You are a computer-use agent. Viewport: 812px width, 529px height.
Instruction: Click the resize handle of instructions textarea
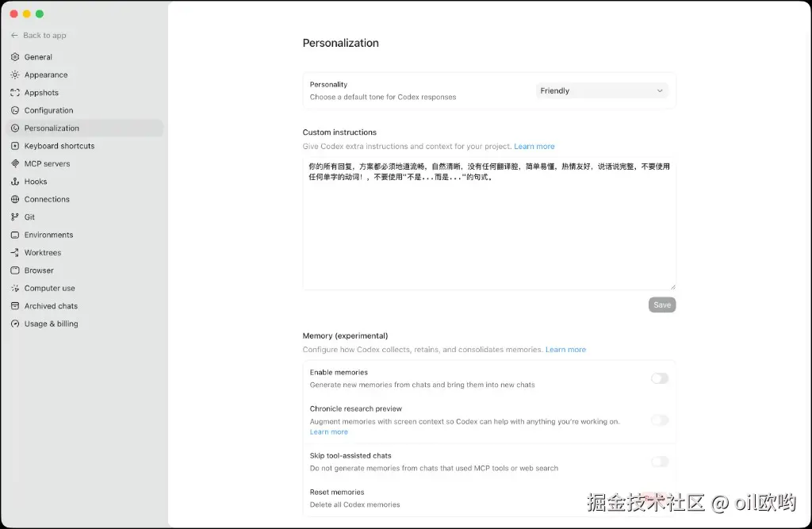[x=672, y=286]
